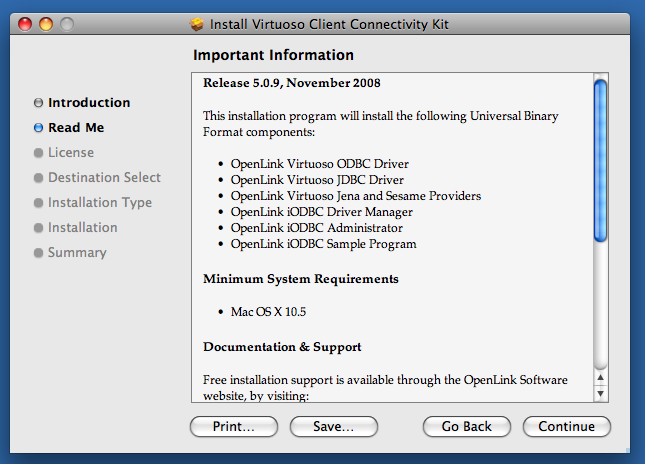Screen dimensions: 645x464
Task: Click the blue vertical scrollbar thumb
Action: 600,160
